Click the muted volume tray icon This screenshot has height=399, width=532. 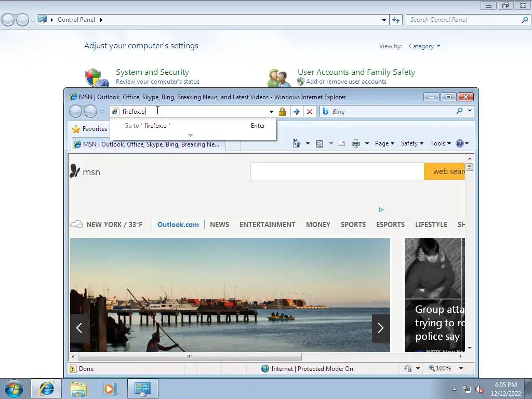click(x=480, y=389)
